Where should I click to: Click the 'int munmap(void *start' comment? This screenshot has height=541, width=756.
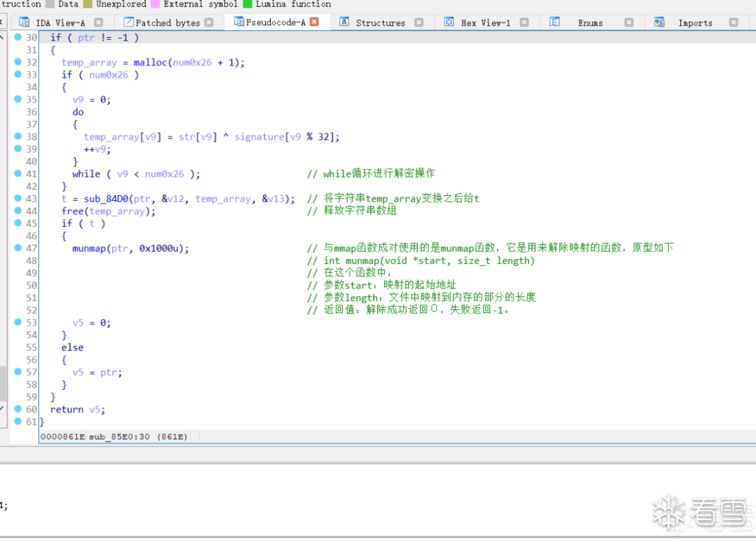(x=421, y=261)
